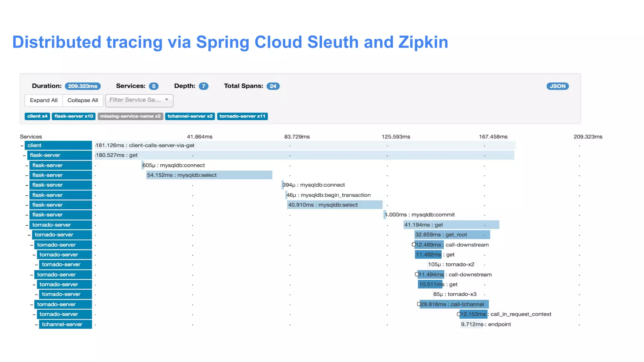Open the 32.659ms get_root span bar
Image resolution: width=644 pixels, height=362 pixels.
coord(452,235)
